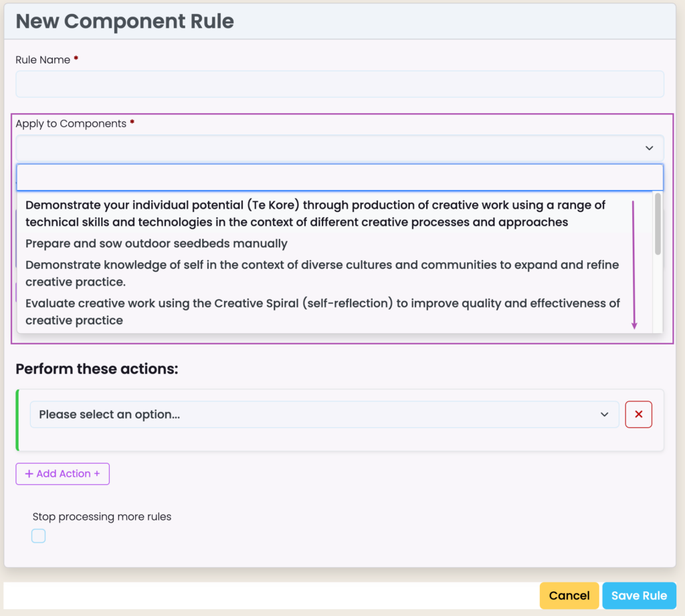Click the component list scrollbar thumb
685x616 pixels.
[658, 224]
